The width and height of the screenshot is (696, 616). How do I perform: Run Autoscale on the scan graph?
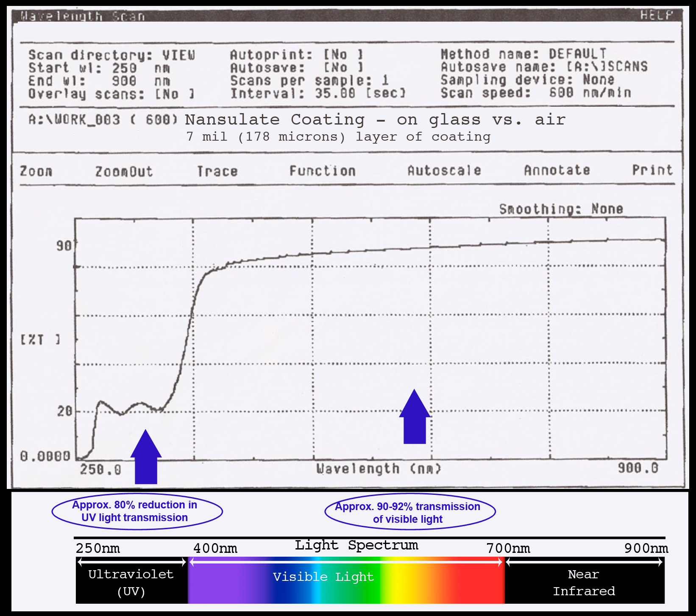click(444, 170)
